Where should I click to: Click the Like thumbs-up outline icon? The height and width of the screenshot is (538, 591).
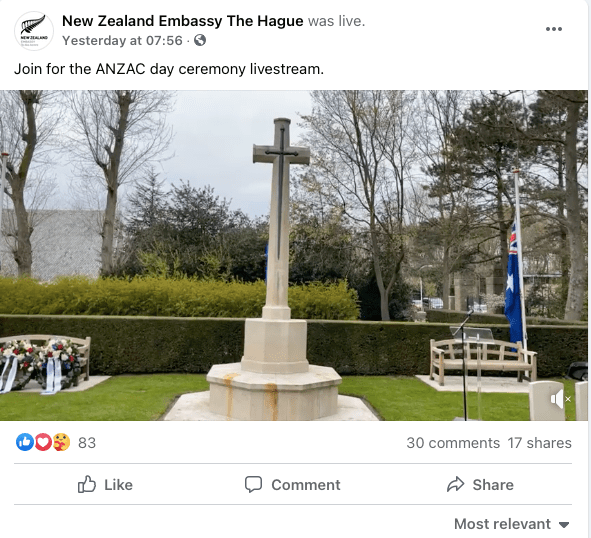[87, 484]
